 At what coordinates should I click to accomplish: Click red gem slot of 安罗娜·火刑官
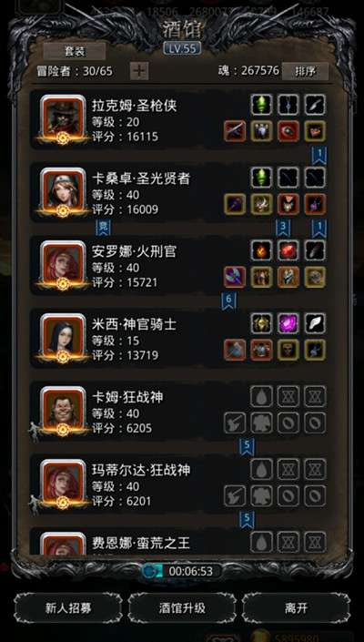[288, 250]
